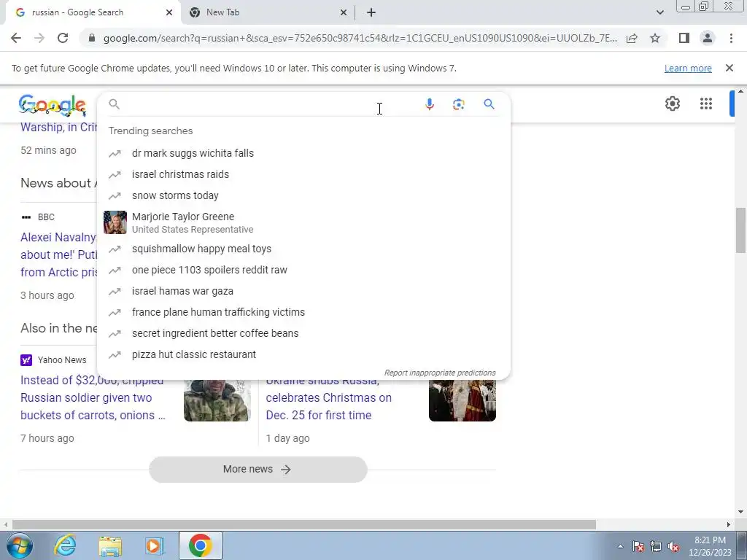Screen dimensions: 747x560
Task: Click the muted volume tray icon
Action: click(673, 546)
